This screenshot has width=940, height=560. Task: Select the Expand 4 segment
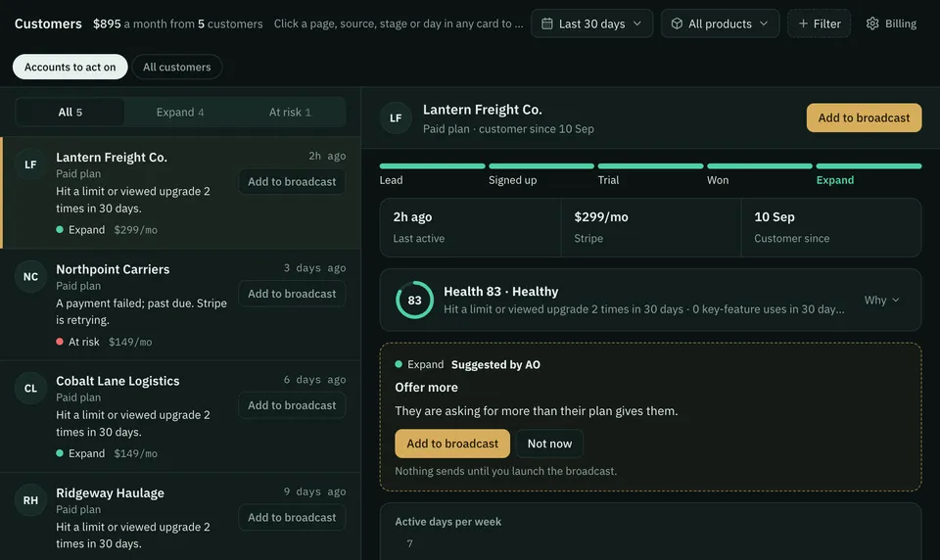click(180, 113)
